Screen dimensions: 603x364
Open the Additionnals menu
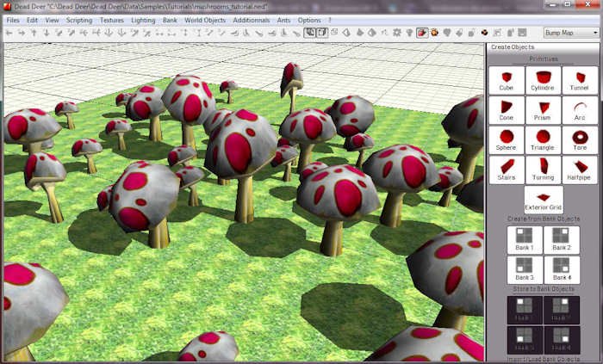click(252, 21)
